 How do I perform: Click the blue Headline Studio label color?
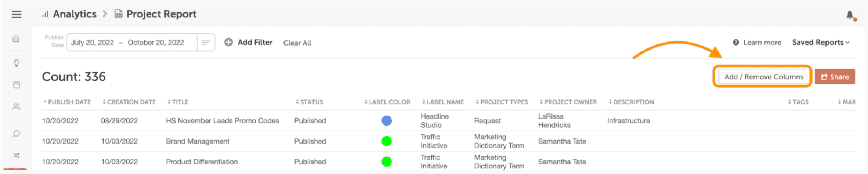[387, 120]
